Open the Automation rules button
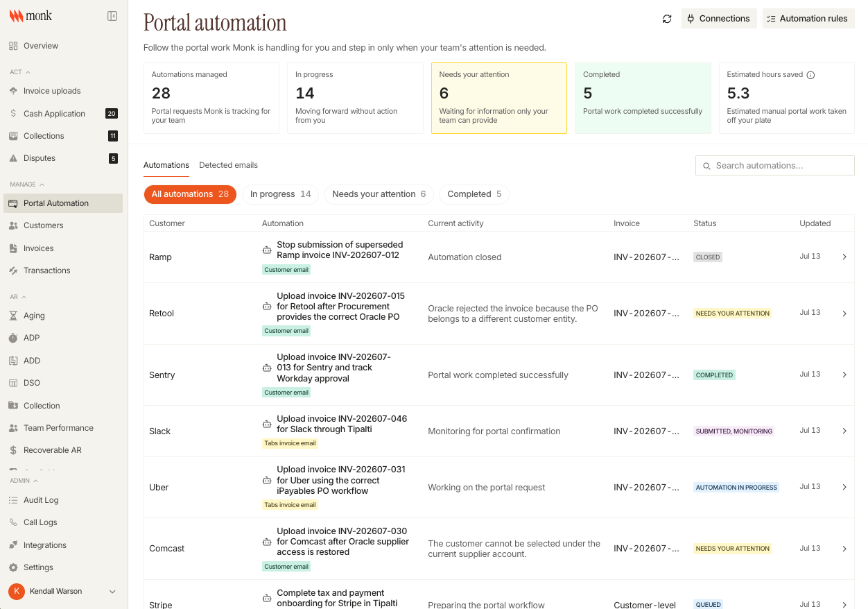 coord(808,19)
